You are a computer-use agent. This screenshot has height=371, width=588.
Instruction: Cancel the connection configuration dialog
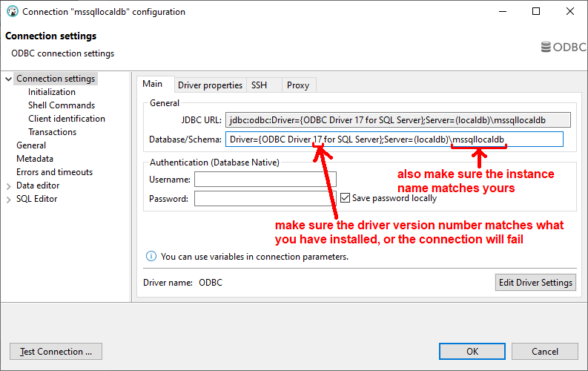544,352
